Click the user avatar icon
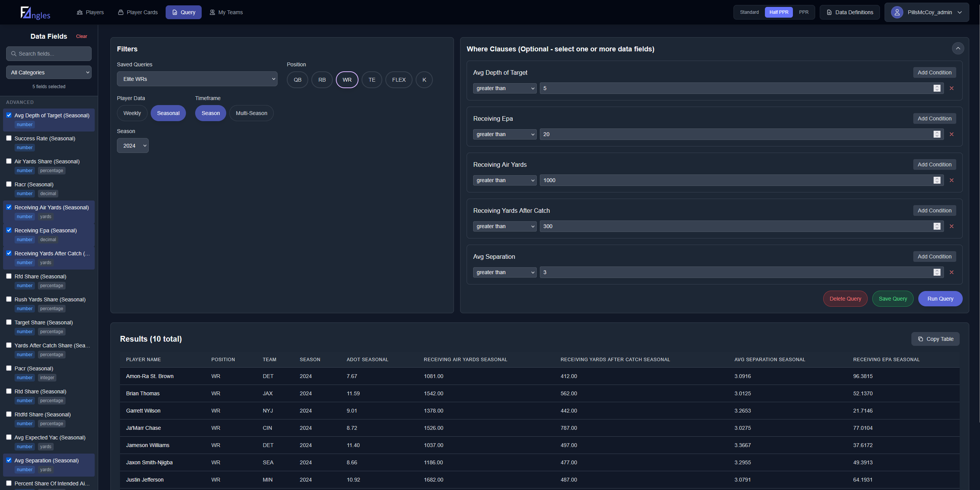 pyautogui.click(x=897, y=12)
